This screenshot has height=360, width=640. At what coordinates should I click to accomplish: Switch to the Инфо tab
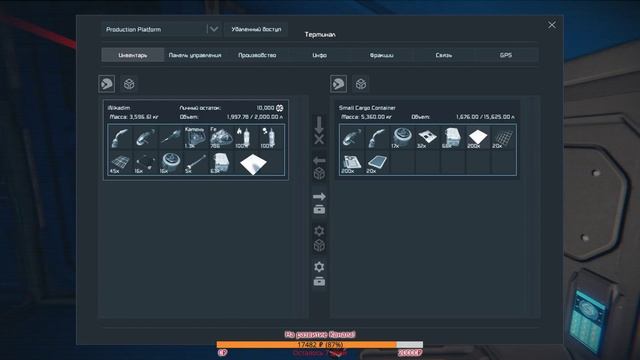(x=320, y=55)
